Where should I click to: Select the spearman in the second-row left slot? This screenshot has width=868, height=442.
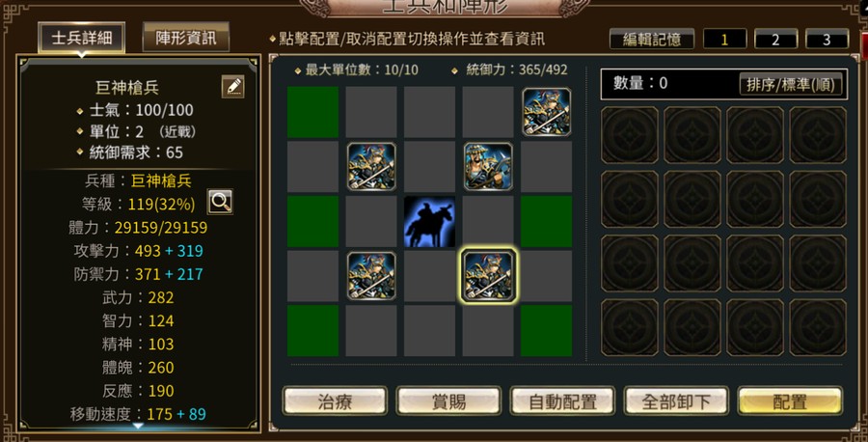[371, 166]
